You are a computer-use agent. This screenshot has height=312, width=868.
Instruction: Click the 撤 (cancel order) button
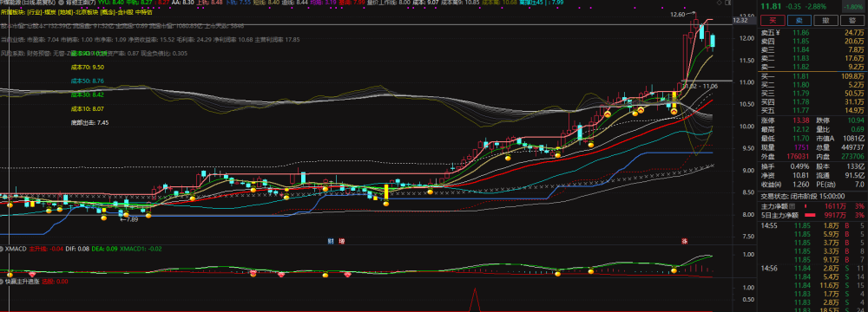pyautogui.click(x=825, y=21)
